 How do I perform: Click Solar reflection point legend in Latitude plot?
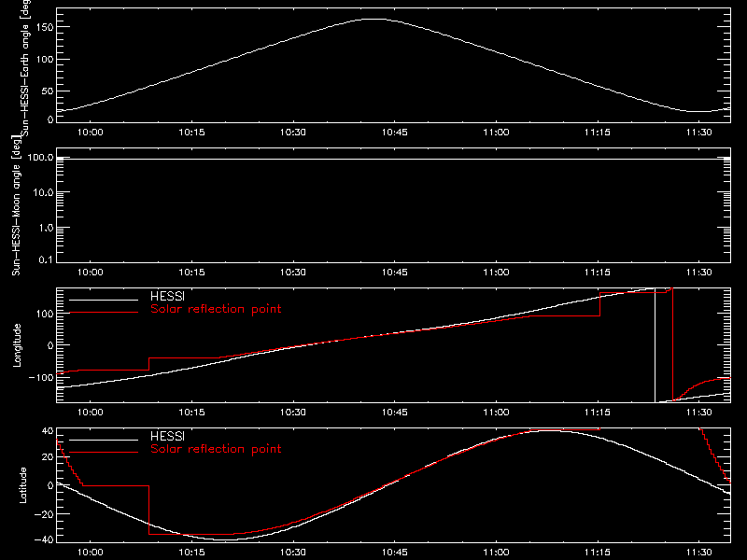click(216, 449)
